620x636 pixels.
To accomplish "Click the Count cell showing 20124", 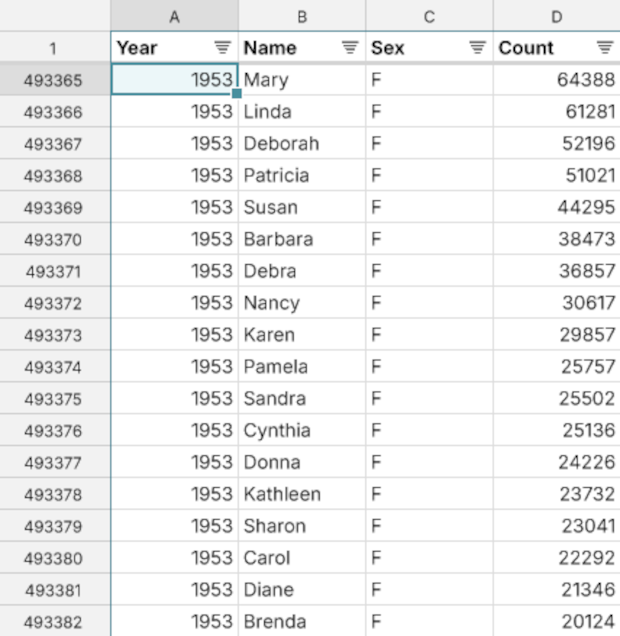I will pyautogui.click(x=556, y=621).
